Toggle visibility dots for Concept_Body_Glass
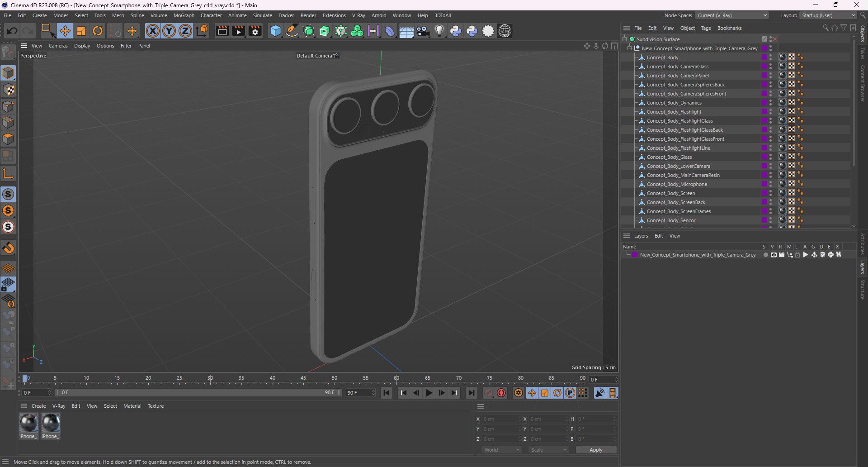 pyautogui.click(x=771, y=157)
